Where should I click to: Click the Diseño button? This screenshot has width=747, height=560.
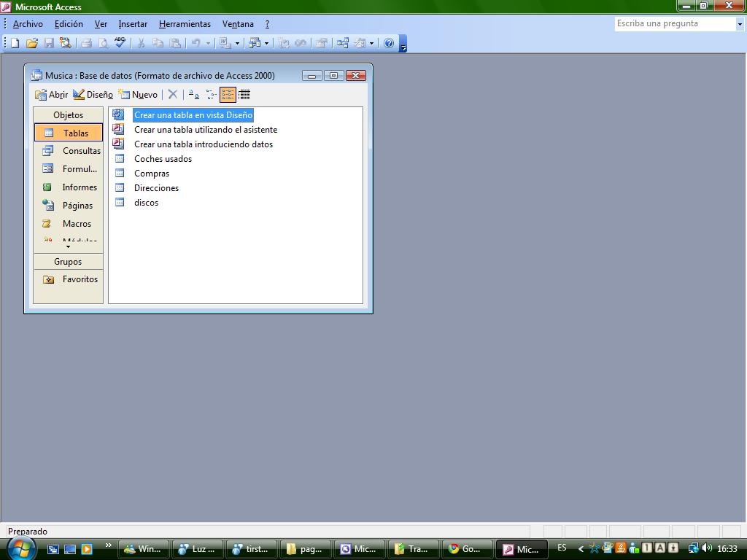pos(93,94)
